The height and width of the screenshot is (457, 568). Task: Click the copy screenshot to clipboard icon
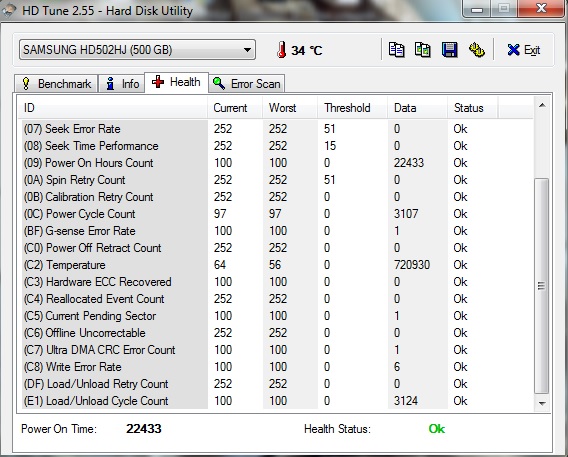[x=422, y=50]
